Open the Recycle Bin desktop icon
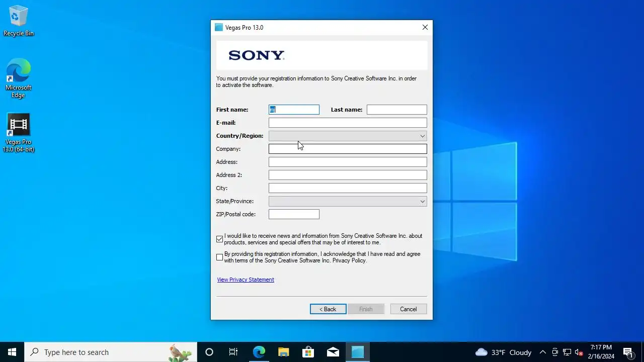The width and height of the screenshot is (644, 362). 19,21
